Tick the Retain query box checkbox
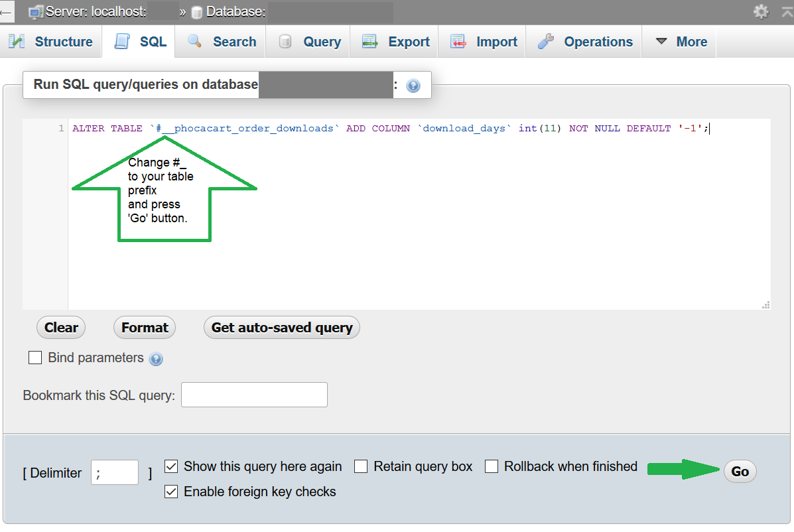794x532 pixels. (361, 466)
